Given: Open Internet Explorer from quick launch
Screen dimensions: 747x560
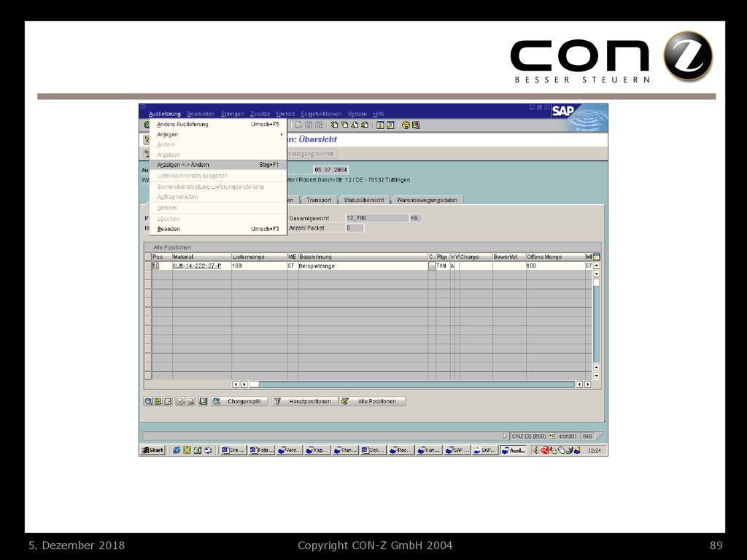Looking at the screenshot, I should pos(177,450).
